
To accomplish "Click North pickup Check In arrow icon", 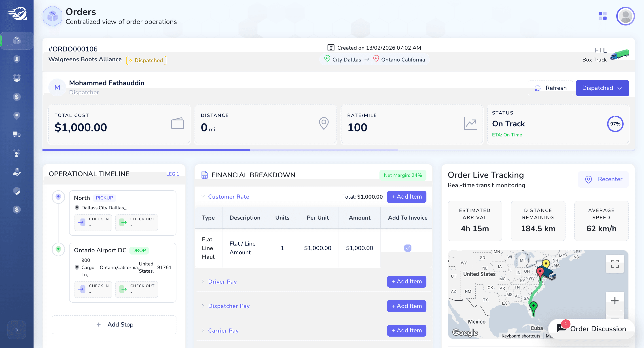I will 81,222.
